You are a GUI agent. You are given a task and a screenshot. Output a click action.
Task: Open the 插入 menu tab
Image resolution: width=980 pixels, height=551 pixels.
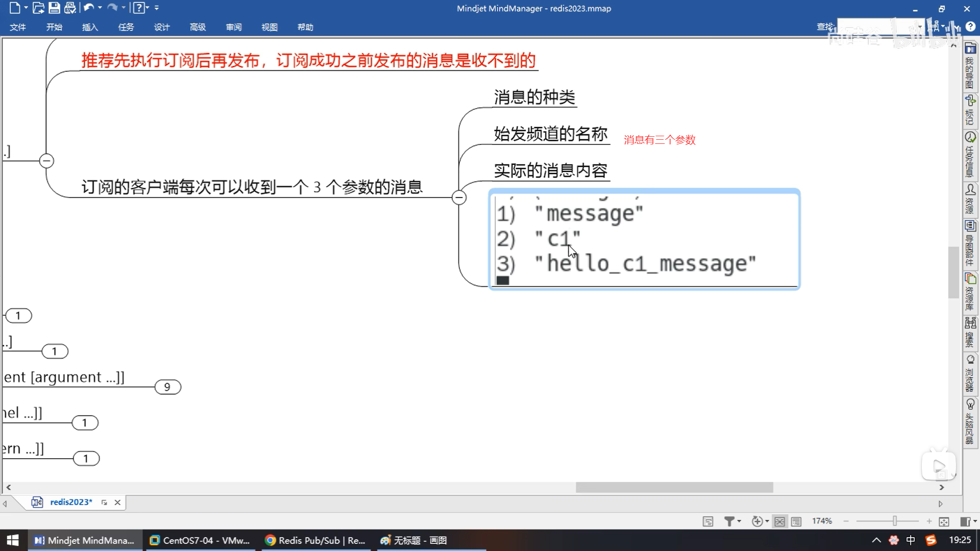[90, 27]
